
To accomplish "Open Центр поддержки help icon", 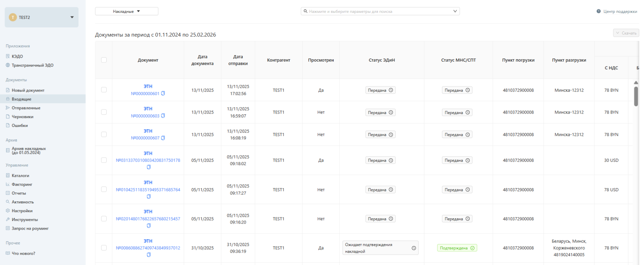I will [x=599, y=11].
